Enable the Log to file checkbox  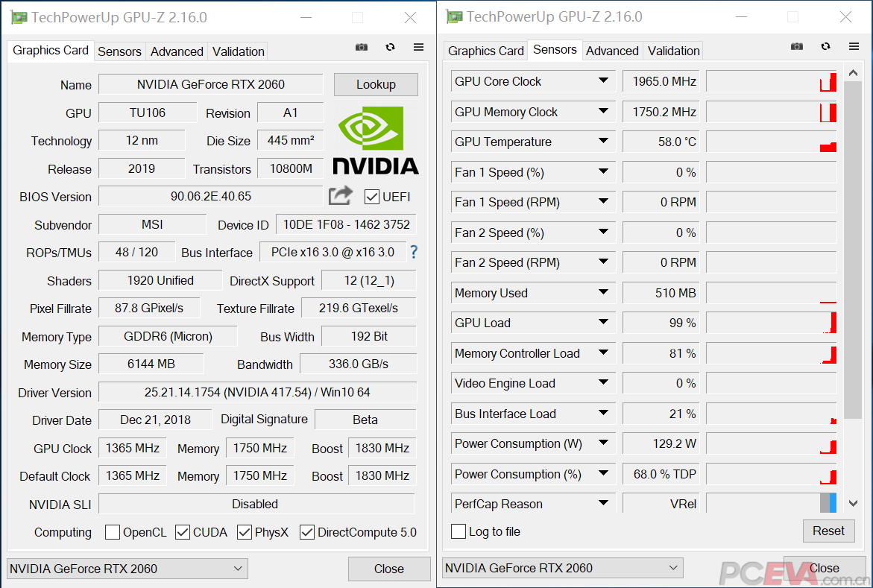coord(458,531)
